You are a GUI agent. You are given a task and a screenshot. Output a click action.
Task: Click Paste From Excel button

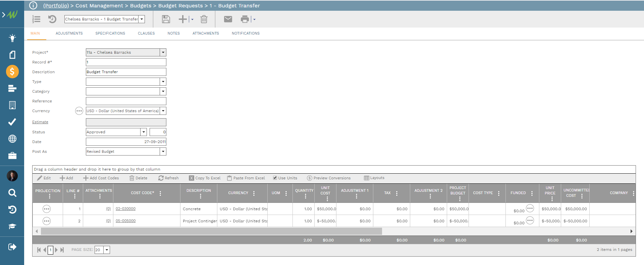[246, 178]
